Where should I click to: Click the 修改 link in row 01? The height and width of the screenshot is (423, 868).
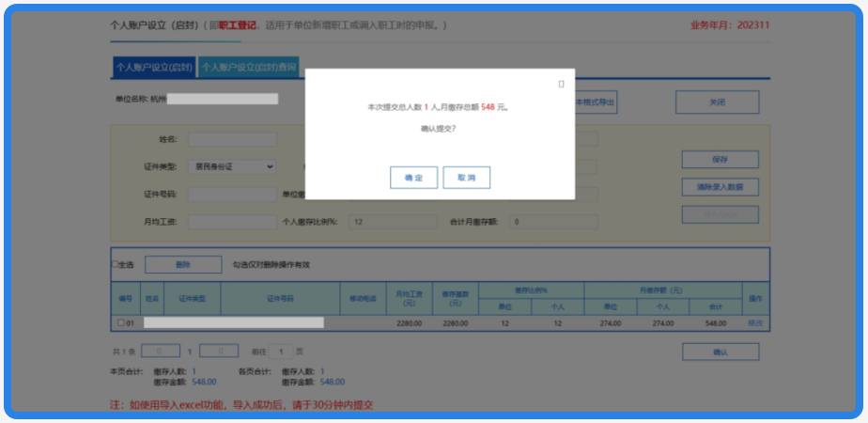[x=755, y=322]
